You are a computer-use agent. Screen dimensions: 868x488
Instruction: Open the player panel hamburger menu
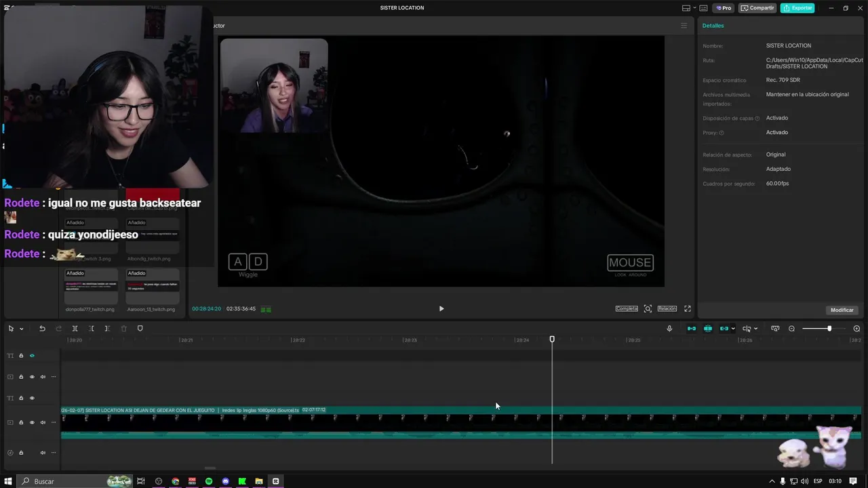pyautogui.click(x=684, y=26)
